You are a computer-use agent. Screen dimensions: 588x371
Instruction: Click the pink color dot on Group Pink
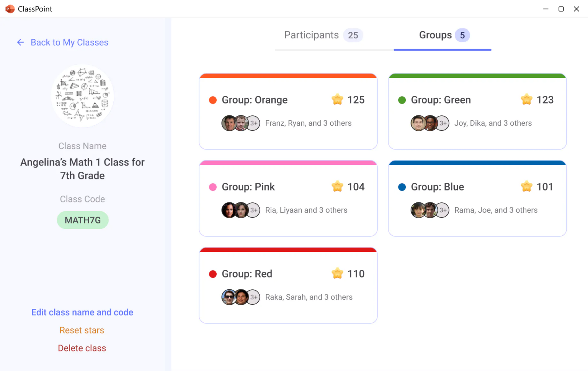click(x=212, y=187)
